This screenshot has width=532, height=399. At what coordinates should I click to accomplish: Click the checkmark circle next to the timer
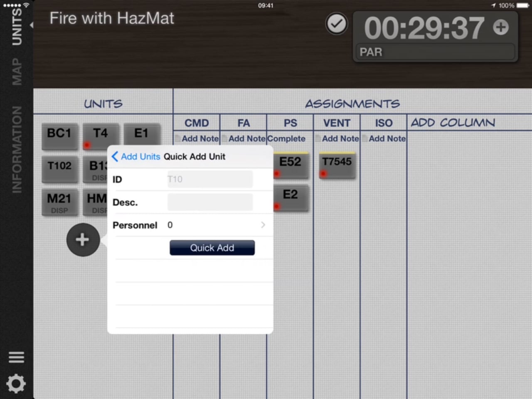click(x=336, y=24)
